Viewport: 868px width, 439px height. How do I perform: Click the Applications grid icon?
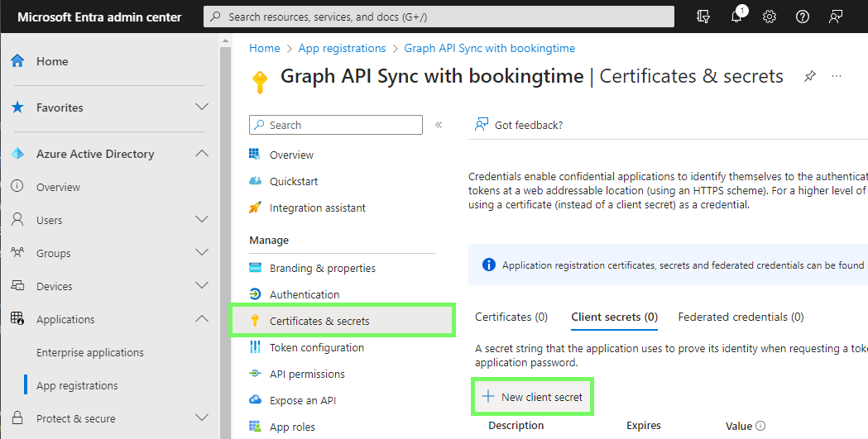pyautogui.click(x=17, y=319)
